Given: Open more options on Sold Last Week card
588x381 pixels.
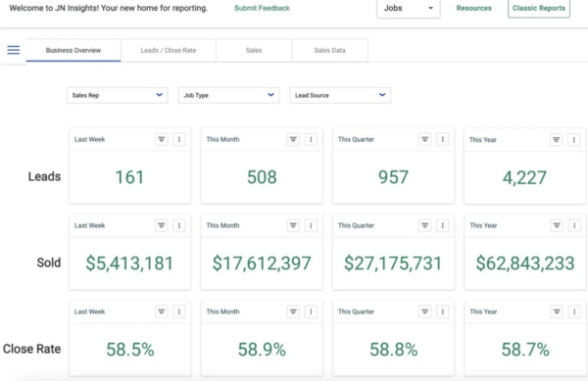Looking at the screenshot, I should (179, 225).
